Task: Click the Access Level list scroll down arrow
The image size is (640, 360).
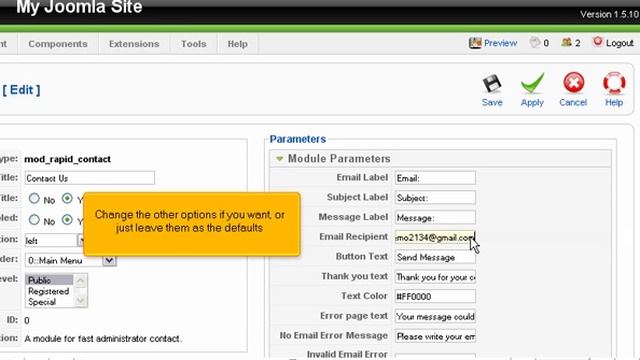Action: point(80,301)
